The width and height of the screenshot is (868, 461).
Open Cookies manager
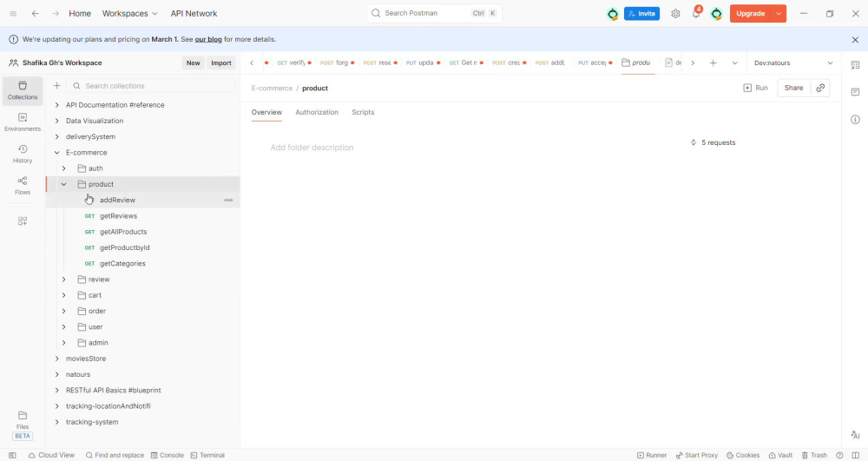click(743, 456)
